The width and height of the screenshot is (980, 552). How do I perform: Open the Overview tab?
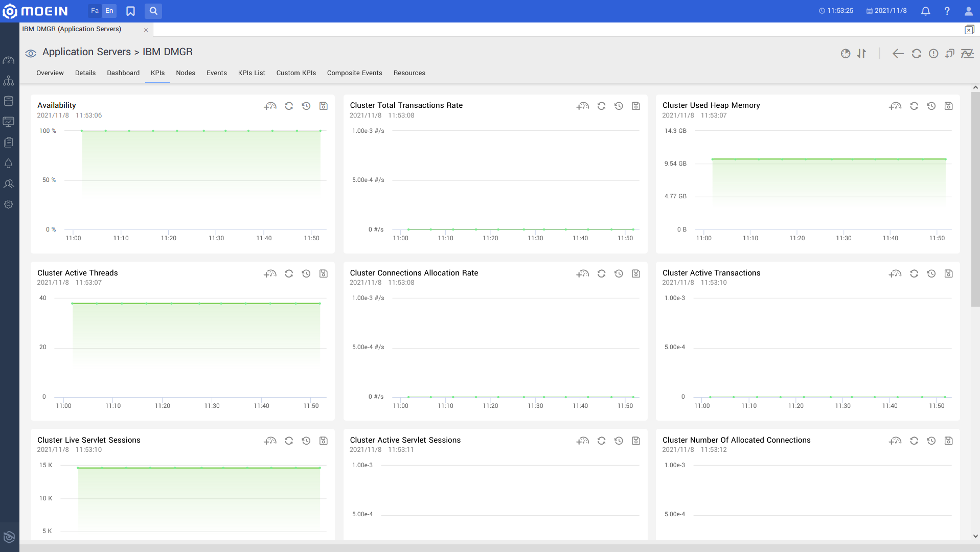(50, 73)
